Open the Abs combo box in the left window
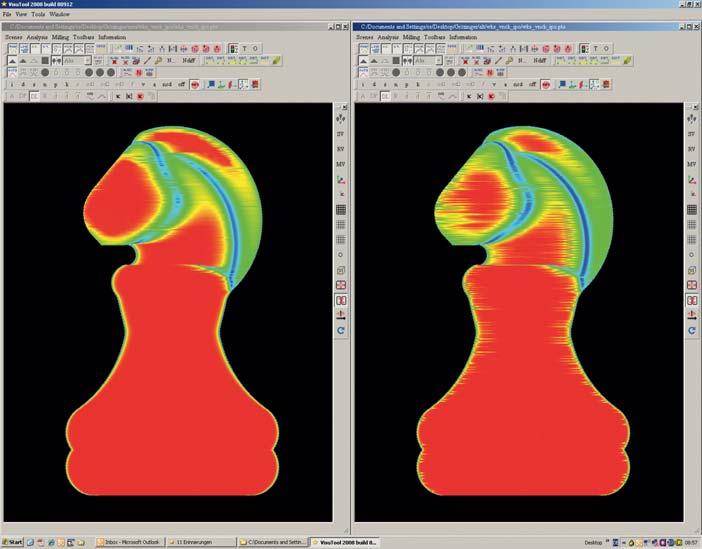The image size is (702, 549). point(77,60)
